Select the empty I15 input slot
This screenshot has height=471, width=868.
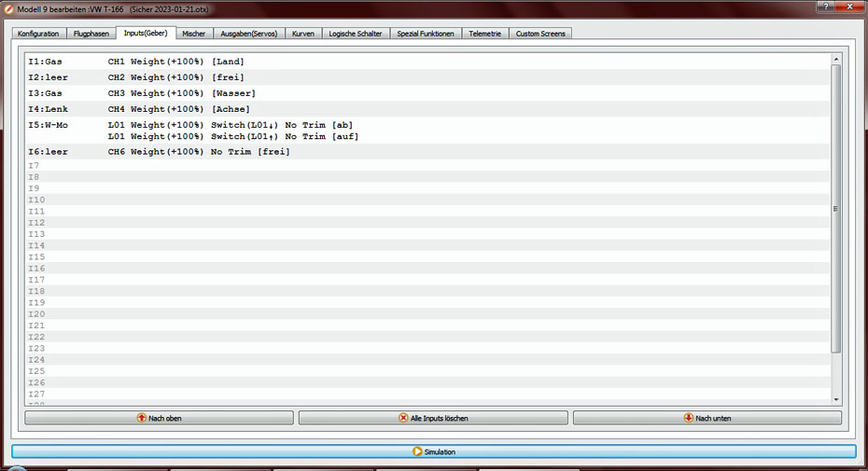coord(427,256)
